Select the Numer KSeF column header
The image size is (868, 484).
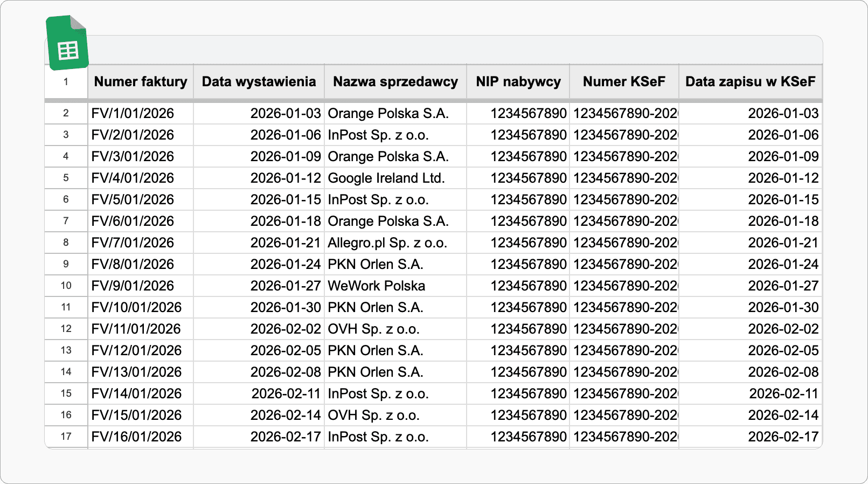(x=624, y=81)
